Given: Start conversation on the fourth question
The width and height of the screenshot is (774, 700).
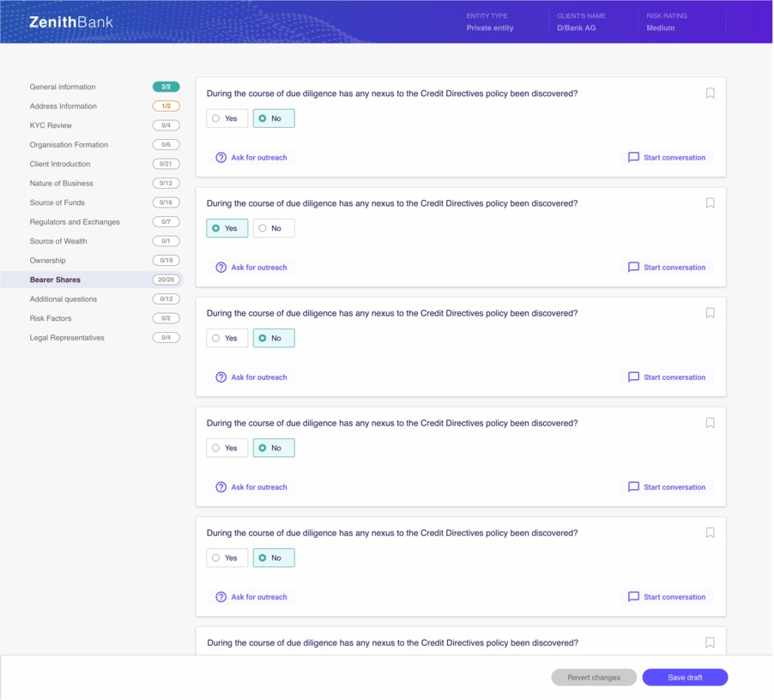Looking at the screenshot, I should (667, 487).
